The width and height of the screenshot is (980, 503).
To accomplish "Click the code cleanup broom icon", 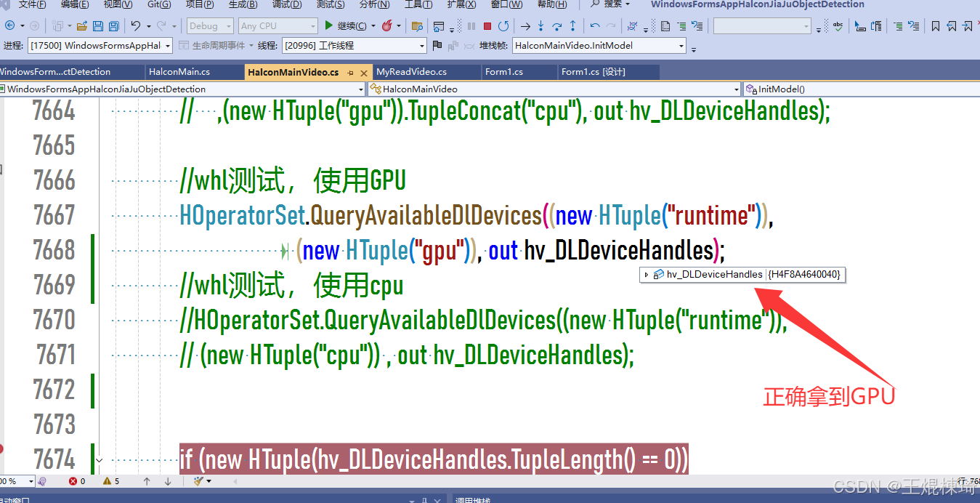I will pyautogui.click(x=198, y=481).
